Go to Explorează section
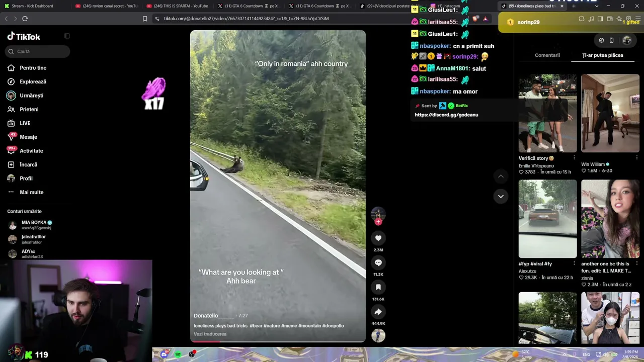Screen dimensions: 644x362 click(33, 81)
